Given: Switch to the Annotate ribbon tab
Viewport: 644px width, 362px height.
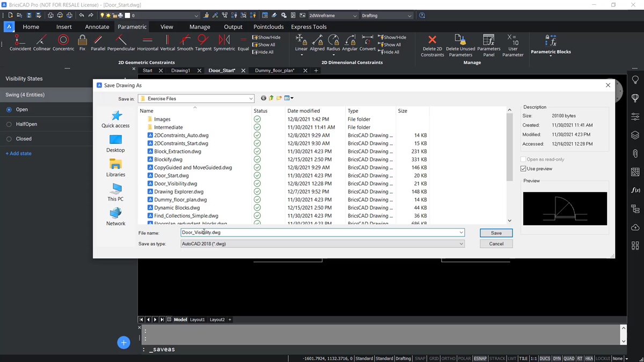Looking at the screenshot, I should pos(97,27).
